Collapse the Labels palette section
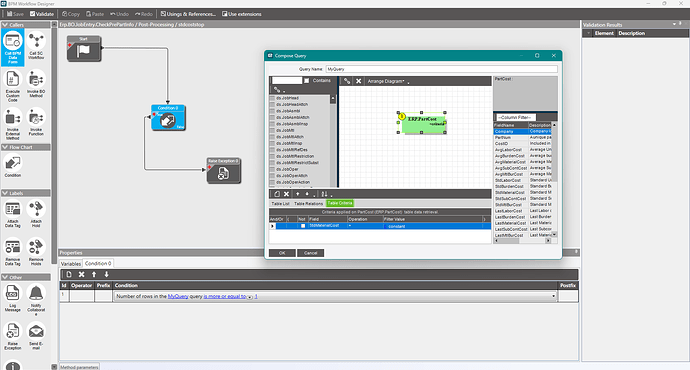 [5, 193]
